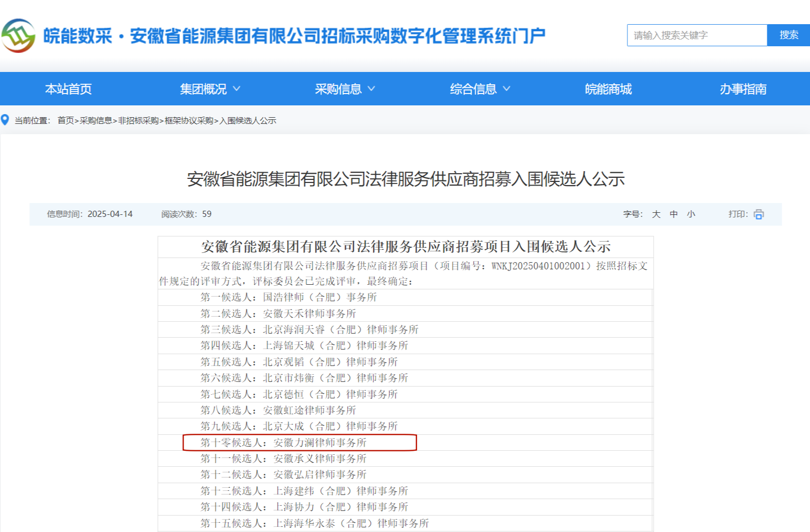Click the print icon next to 打印
The image size is (810, 532).
point(759,214)
